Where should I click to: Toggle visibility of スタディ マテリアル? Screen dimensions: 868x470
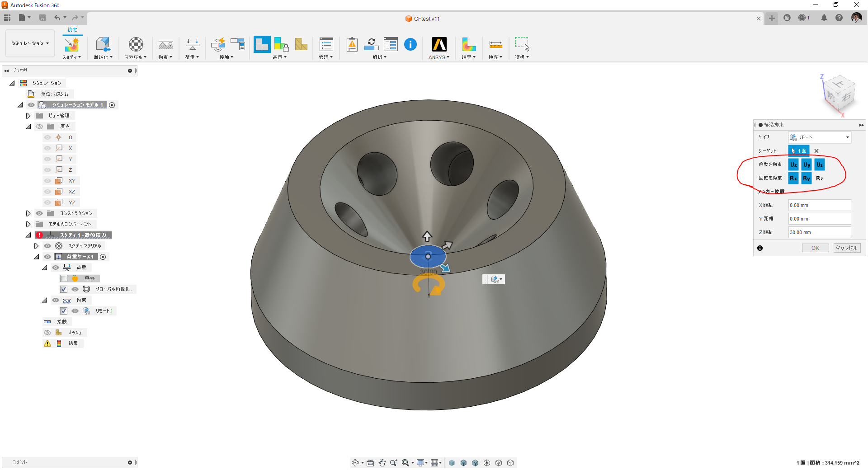[x=47, y=246]
